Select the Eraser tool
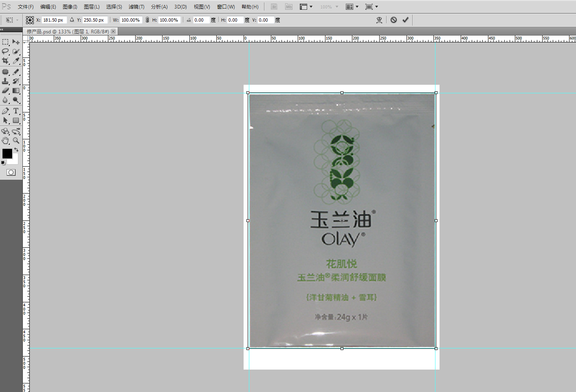Viewport: 576px width, 392px height. pyautogui.click(x=5, y=90)
